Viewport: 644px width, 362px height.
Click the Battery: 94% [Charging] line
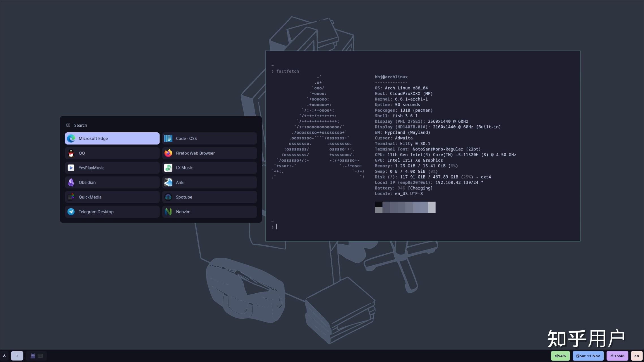point(404,188)
